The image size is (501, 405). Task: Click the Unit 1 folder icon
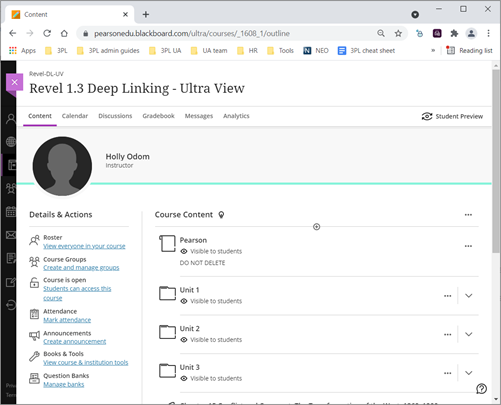tap(167, 294)
